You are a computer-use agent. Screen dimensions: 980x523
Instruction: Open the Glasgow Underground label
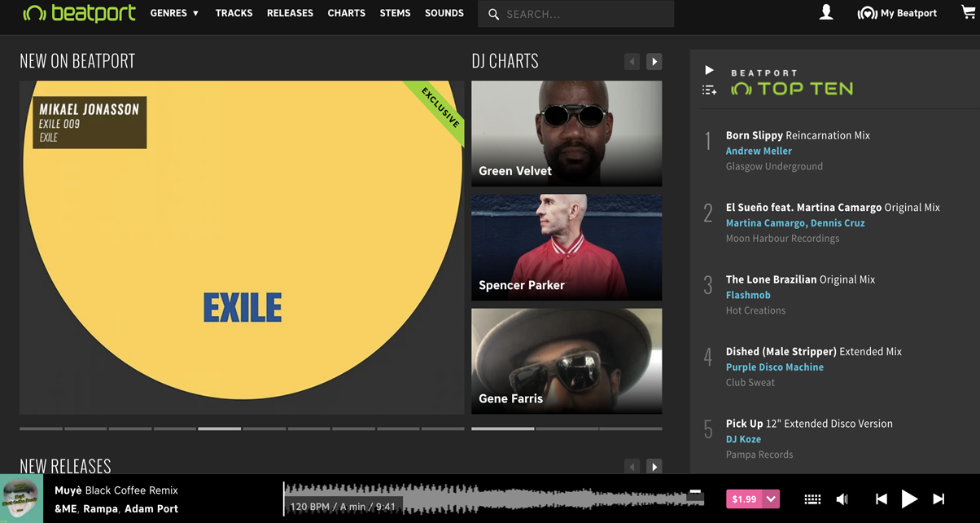click(x=774, y=166)
